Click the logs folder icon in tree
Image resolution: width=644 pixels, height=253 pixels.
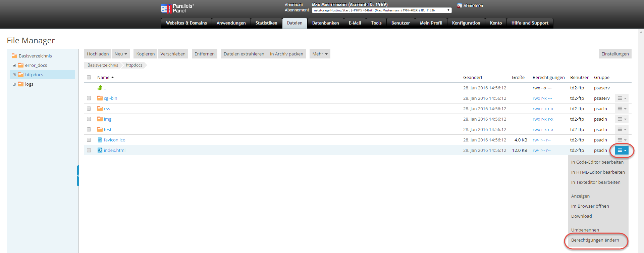click(x=21, y=84)
